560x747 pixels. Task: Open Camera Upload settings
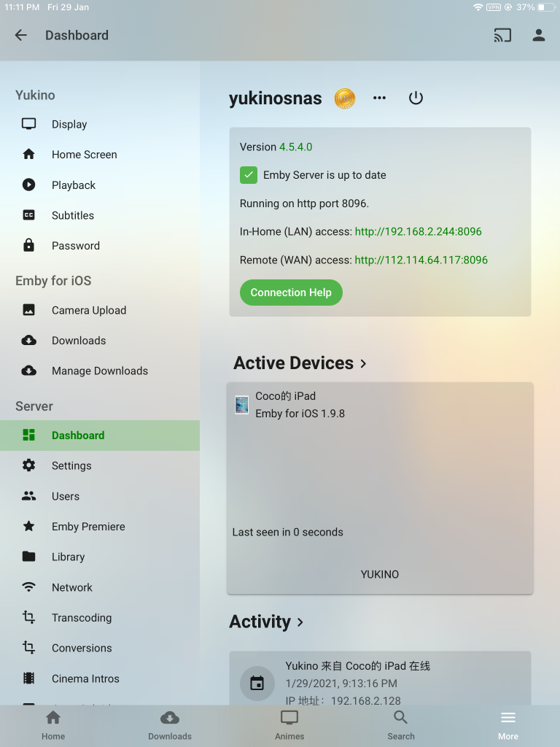pos(100,310)
